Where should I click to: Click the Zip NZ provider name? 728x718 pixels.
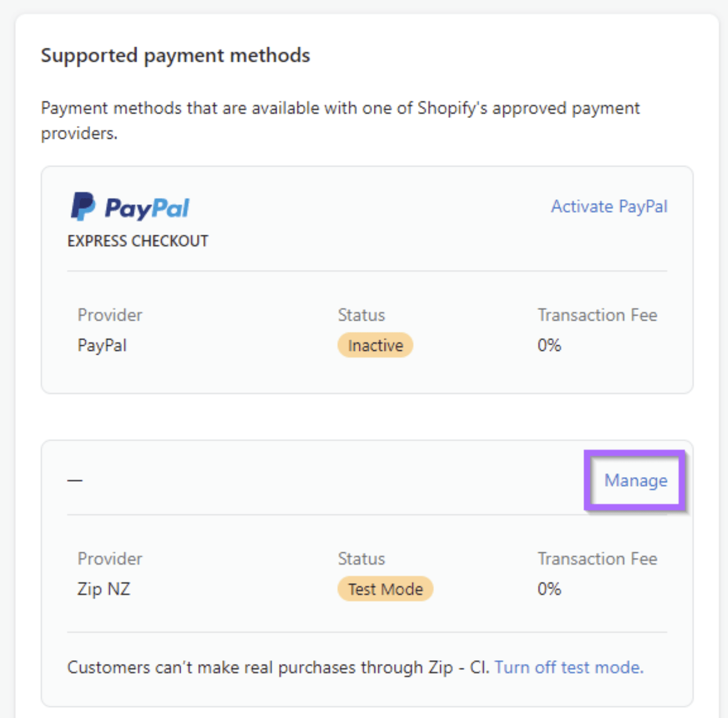pos(103,589)
